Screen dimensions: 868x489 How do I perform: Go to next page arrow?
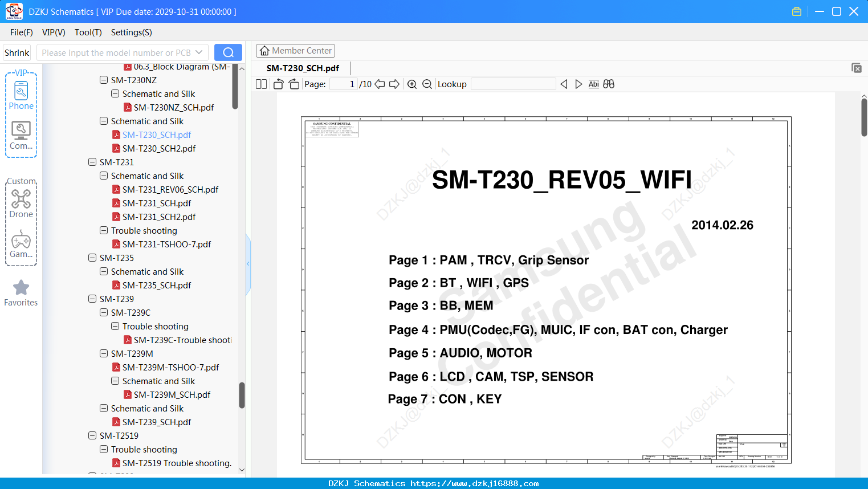pyautogui.click(x=394, y=84)
